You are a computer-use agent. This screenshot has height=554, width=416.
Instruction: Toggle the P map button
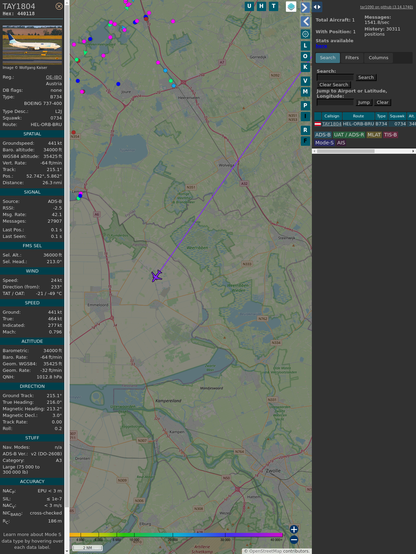pyautogui.click(x=305, y=106)
